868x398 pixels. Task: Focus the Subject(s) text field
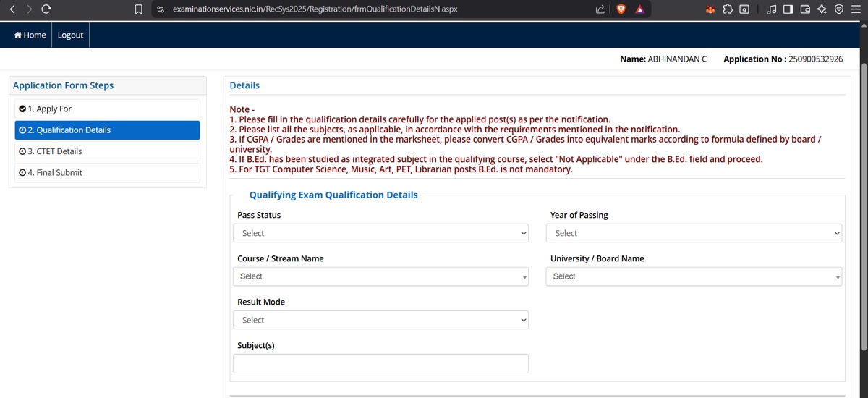(x=380, y=363)
